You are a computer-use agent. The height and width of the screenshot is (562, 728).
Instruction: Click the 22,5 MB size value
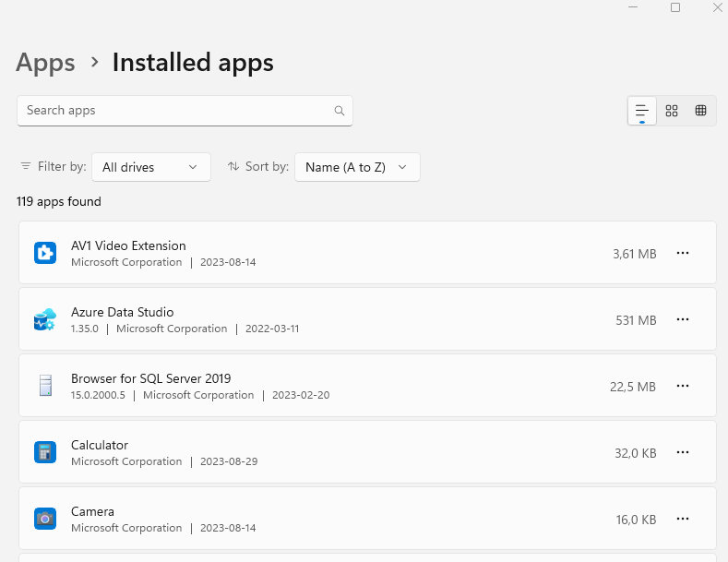(x=632, y=387)
